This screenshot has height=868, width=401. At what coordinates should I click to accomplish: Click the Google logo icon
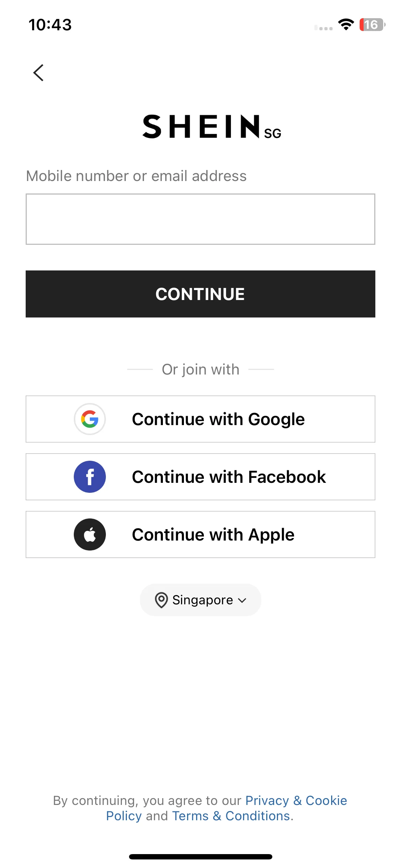(x=90, y=419)
